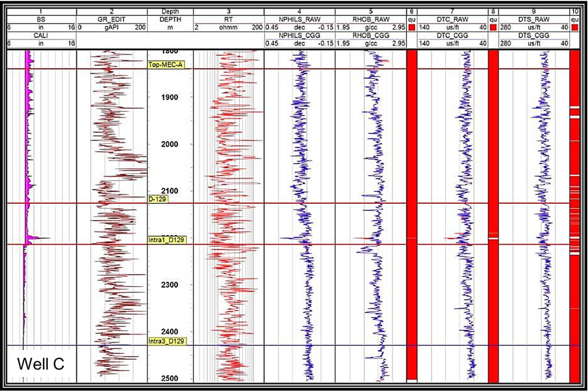Screen dimensions: 588x391
Task: Click the Well C label
Action: [41, 364]
